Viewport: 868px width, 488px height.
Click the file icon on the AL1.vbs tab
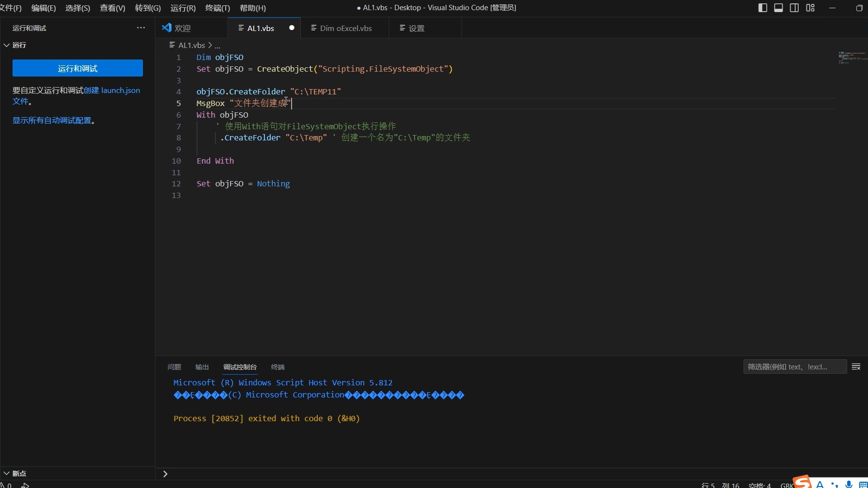tap(241, 28)
